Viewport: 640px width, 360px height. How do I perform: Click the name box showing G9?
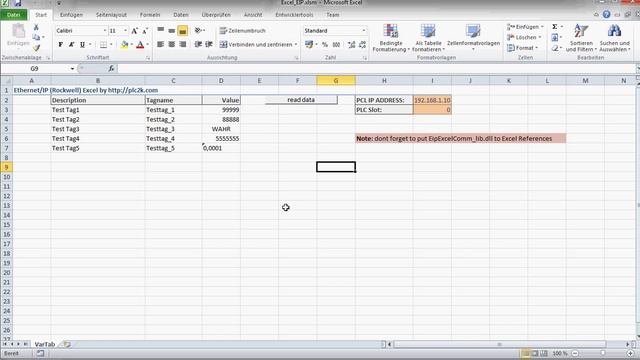click(x=34, y=69)
